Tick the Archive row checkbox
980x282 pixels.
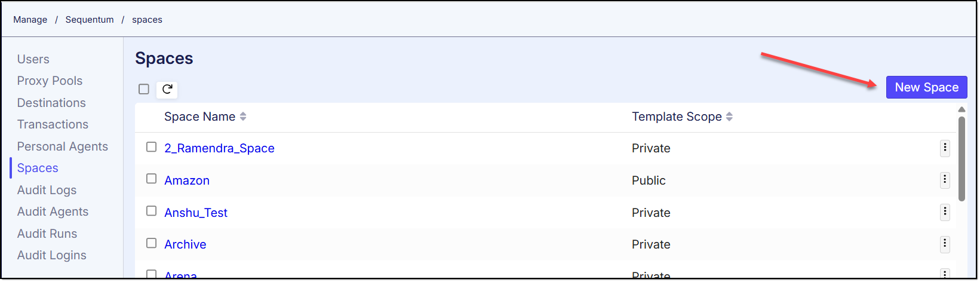coord(152,243)
